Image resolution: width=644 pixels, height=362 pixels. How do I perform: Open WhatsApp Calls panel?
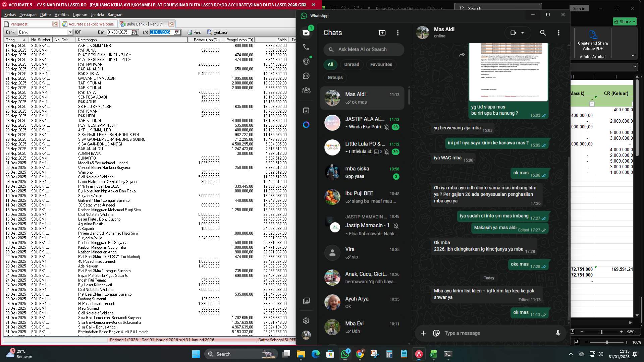pos(306,47)
